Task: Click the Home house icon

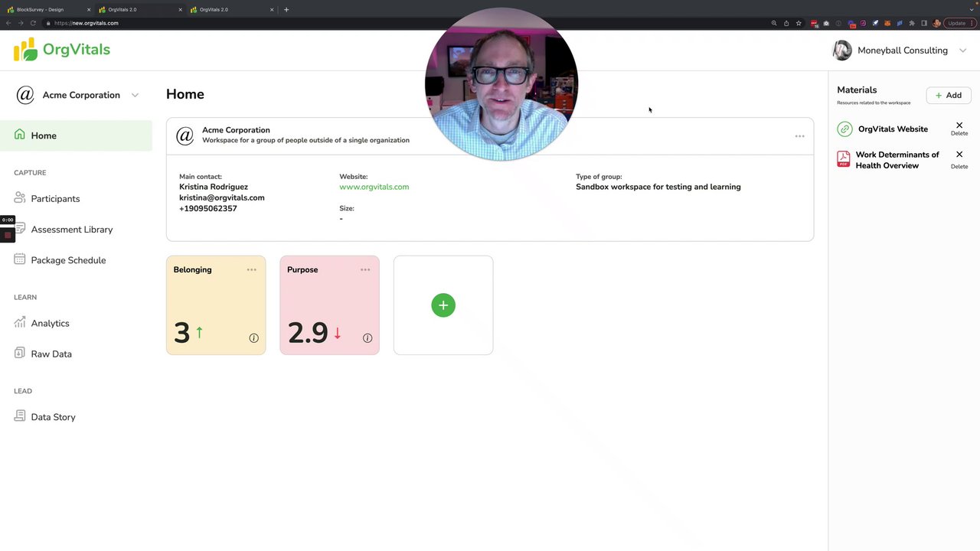Action: tap(20, 135)
